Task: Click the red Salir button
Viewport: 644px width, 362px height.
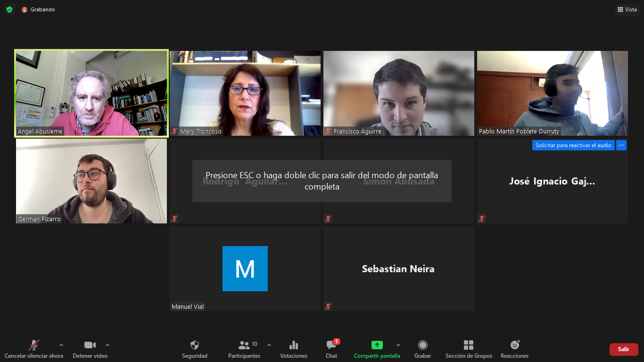Action: click(x=624, y=349)
